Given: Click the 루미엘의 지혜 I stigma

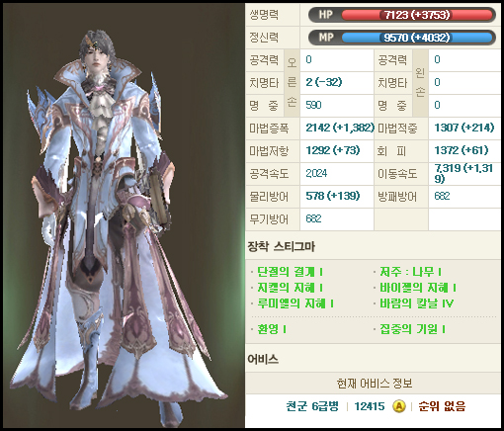Looking at the screenshot, I should [295, 303].
